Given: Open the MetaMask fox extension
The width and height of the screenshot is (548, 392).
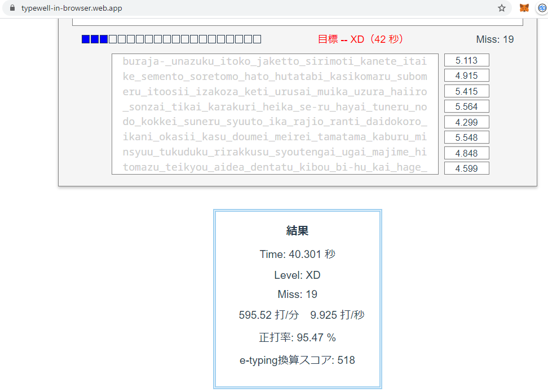Looking at the screenshot, I should pos(524,8).
